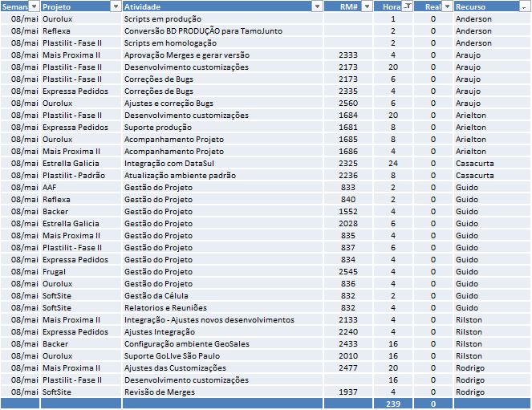Click RM# cell 2545

coord(348,272)
